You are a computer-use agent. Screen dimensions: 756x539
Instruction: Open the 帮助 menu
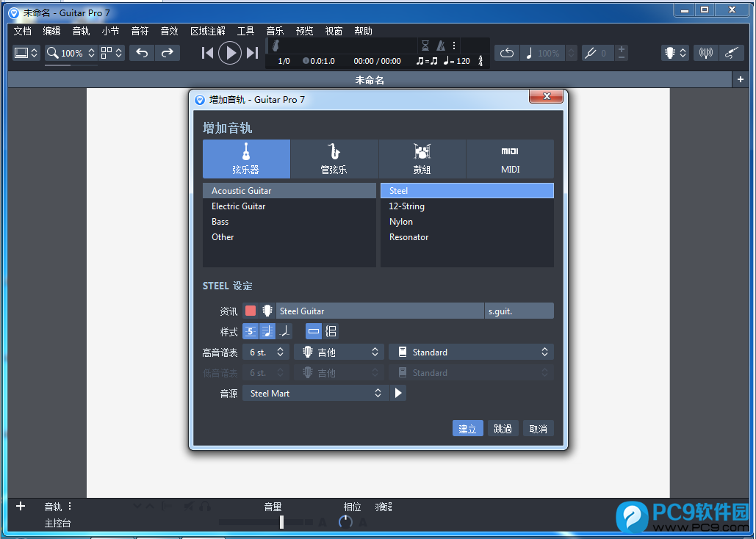(363, 31)
